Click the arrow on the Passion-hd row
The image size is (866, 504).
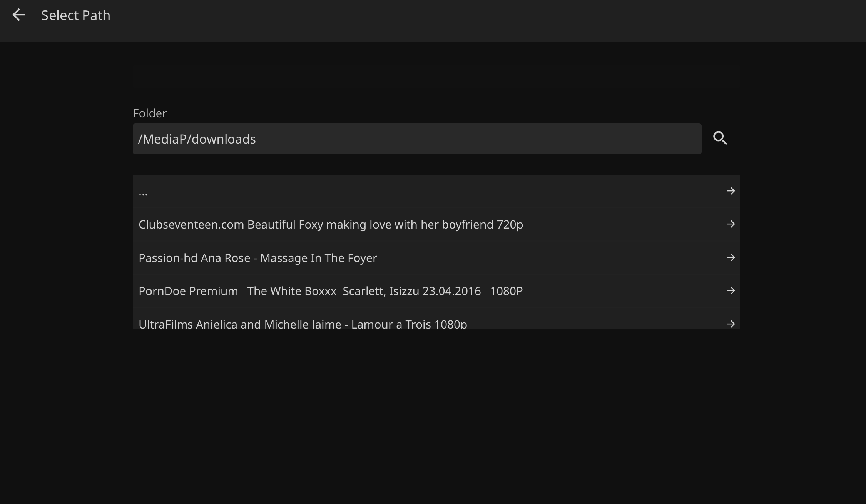coord(731,258)
